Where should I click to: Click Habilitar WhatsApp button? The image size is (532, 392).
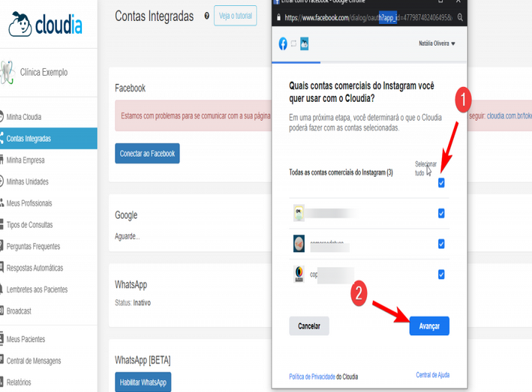[143, 382]
